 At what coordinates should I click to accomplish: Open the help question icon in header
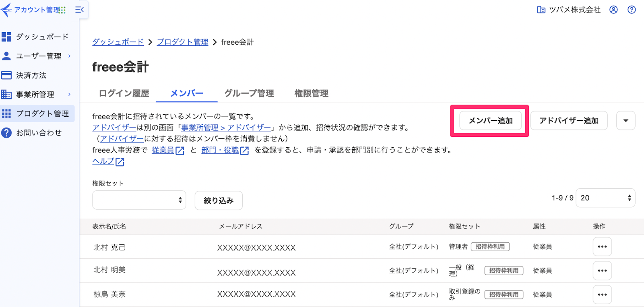632,10
